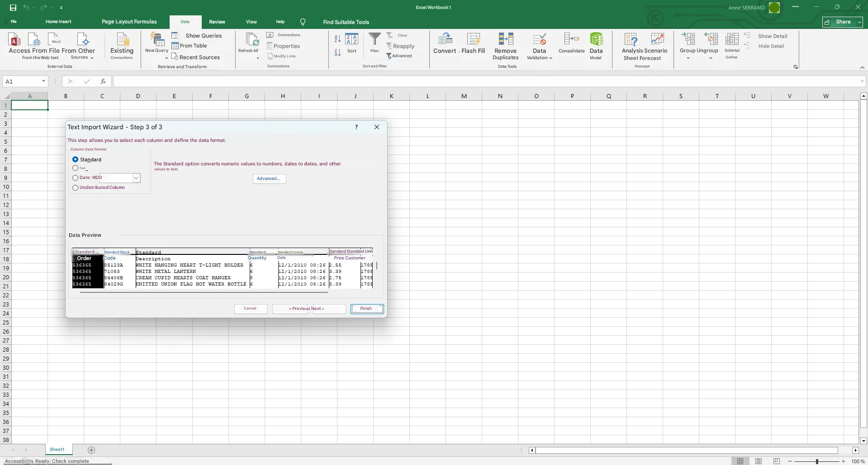
Task: Expand the Data Validation dropdown arrow
Action: [x=550, y=58]
